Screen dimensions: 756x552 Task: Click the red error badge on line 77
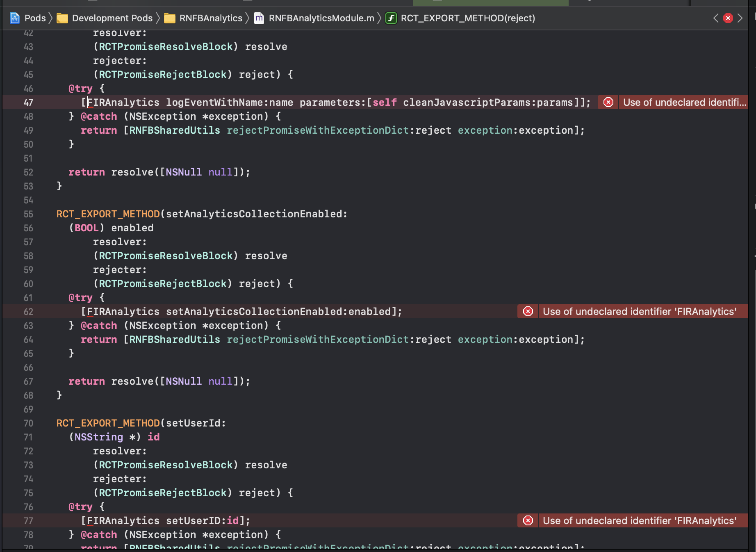click(527, 520)
